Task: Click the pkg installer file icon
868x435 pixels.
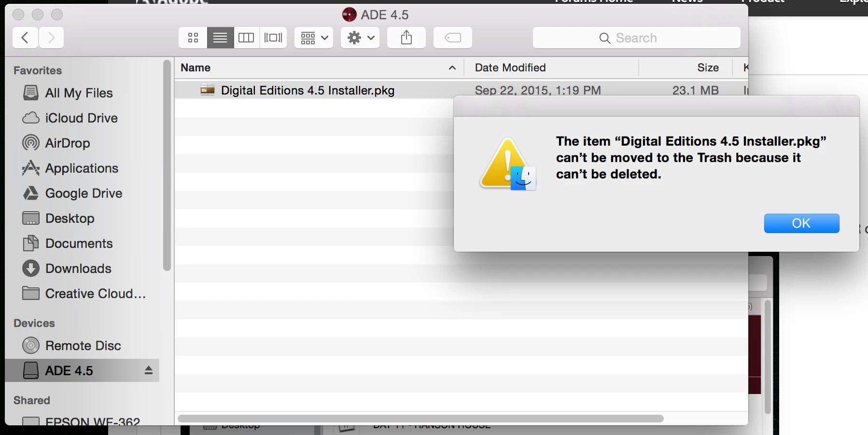Action: click(208, 90)
